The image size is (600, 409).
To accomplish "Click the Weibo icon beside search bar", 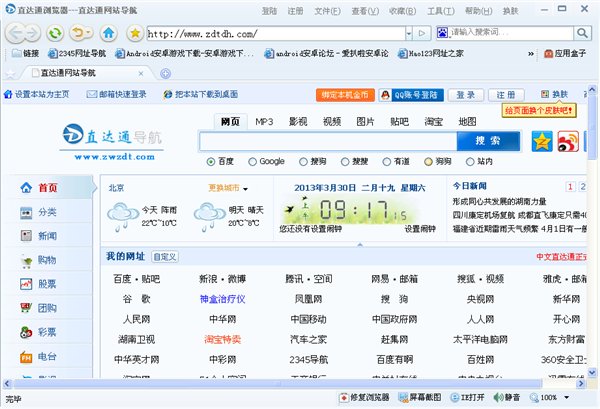I will pos(568,141).
